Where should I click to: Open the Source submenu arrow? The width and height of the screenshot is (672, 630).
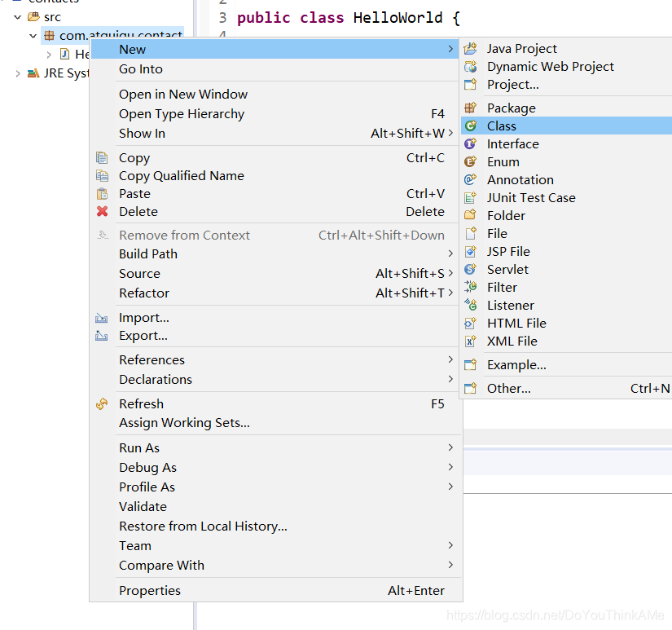coord(450,273)
